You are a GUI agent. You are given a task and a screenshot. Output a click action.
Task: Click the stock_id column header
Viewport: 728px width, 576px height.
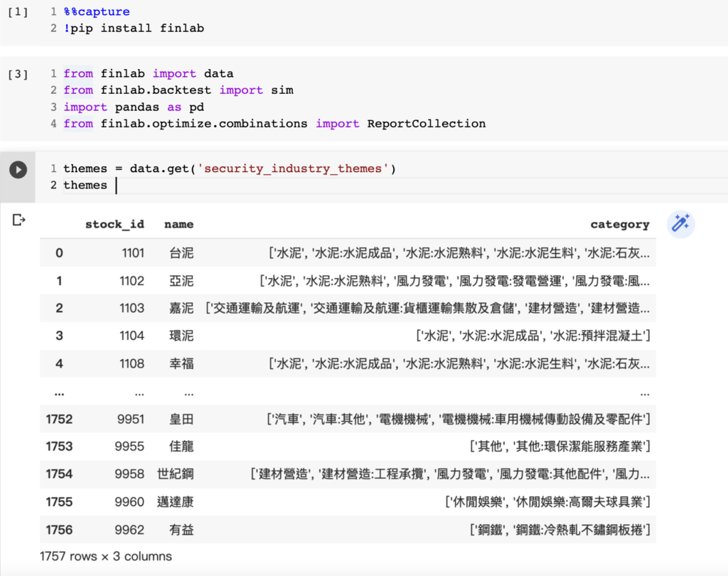tap(114, 224)
